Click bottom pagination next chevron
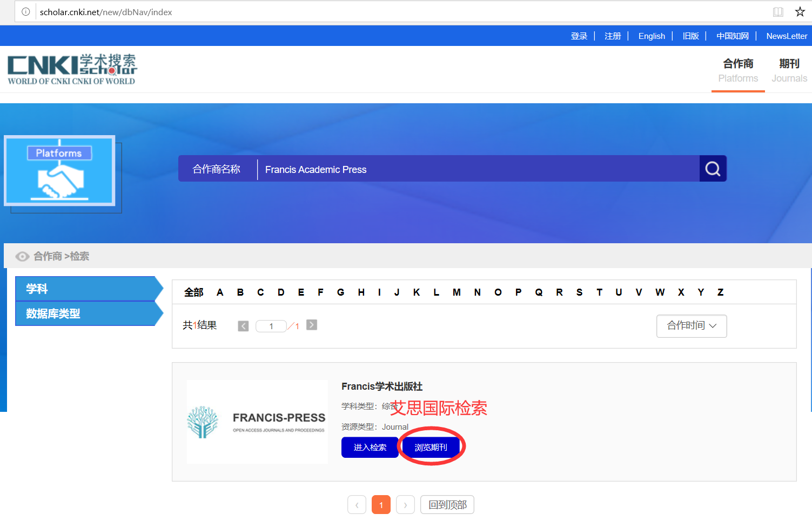This screenshot has width=812, height=527. [405, 505]
